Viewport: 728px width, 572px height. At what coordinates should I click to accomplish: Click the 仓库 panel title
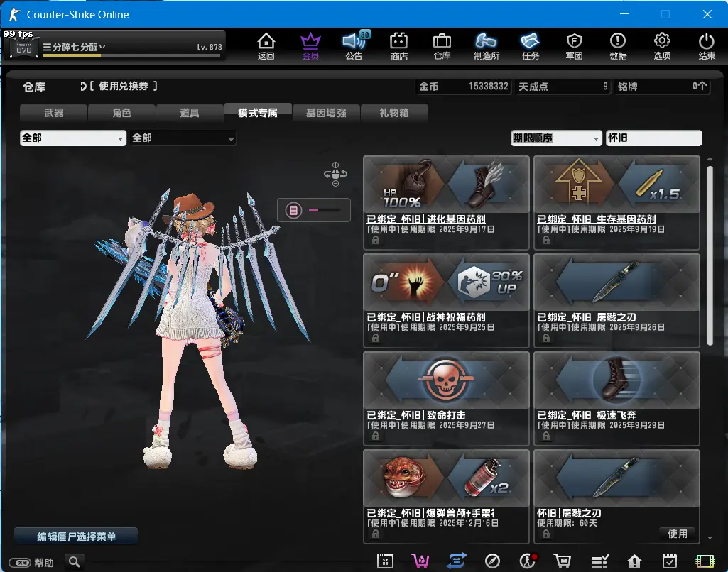[34, 87]
